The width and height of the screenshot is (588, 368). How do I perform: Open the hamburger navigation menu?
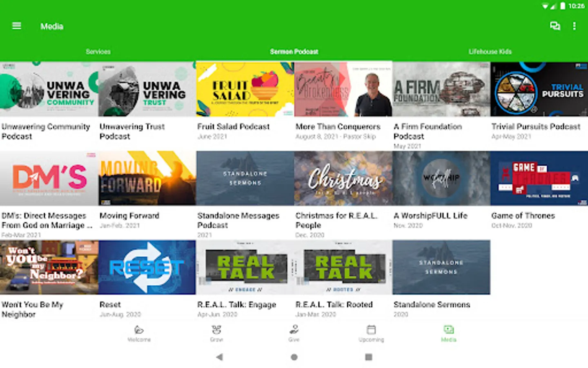17,26
